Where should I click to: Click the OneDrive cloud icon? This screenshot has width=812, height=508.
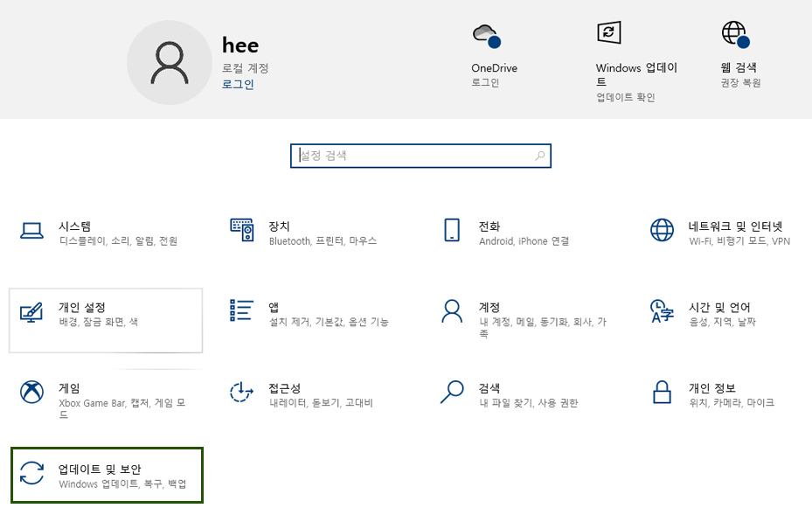coord(487,36)
